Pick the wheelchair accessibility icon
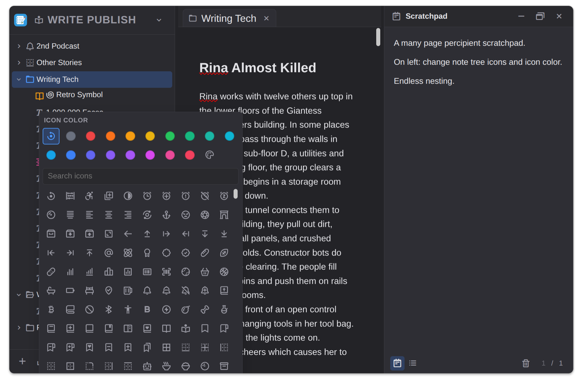Screen dimensions: 583x392 [x=89, y=196]
